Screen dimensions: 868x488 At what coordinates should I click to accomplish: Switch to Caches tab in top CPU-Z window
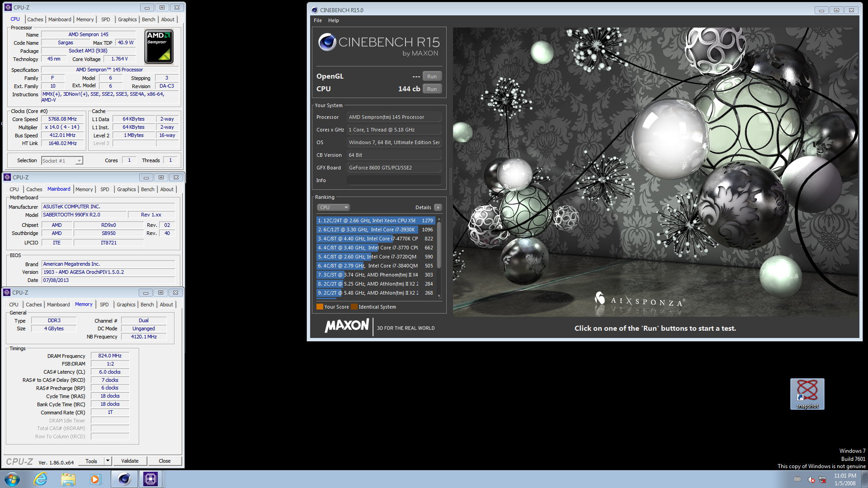(x=35, y=19)
